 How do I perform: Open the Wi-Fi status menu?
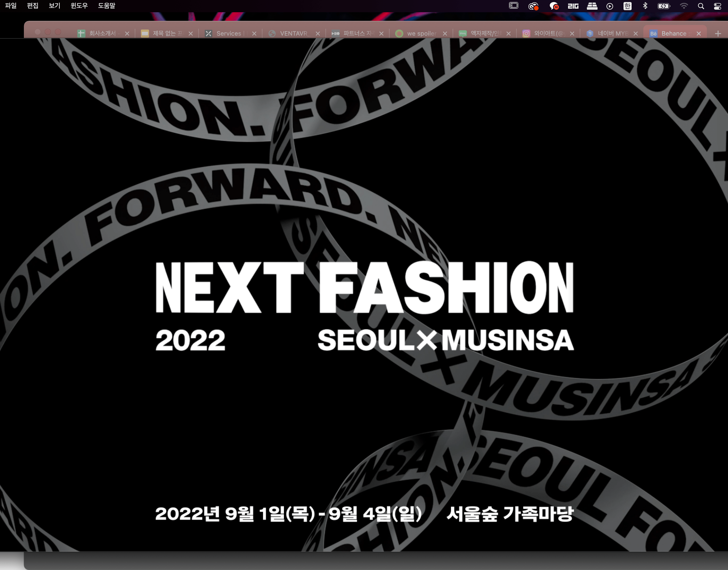coord(684,6)
